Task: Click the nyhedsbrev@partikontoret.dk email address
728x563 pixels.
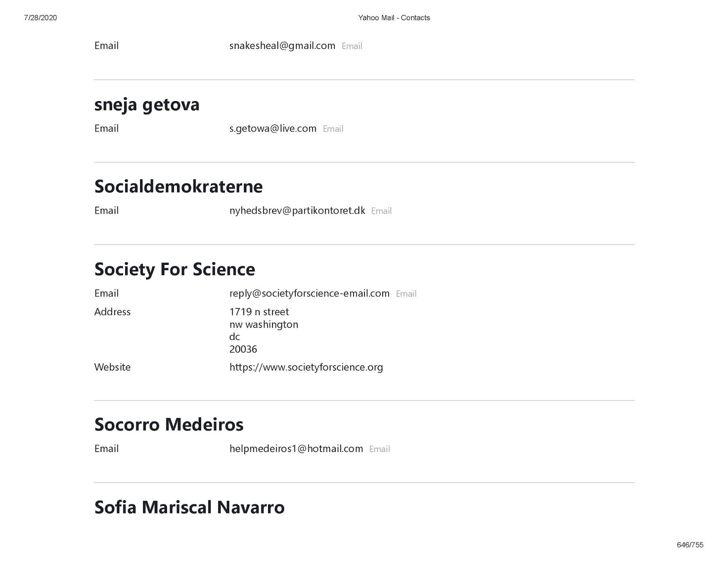Action: pyautogui.click(x=297, y=210)
